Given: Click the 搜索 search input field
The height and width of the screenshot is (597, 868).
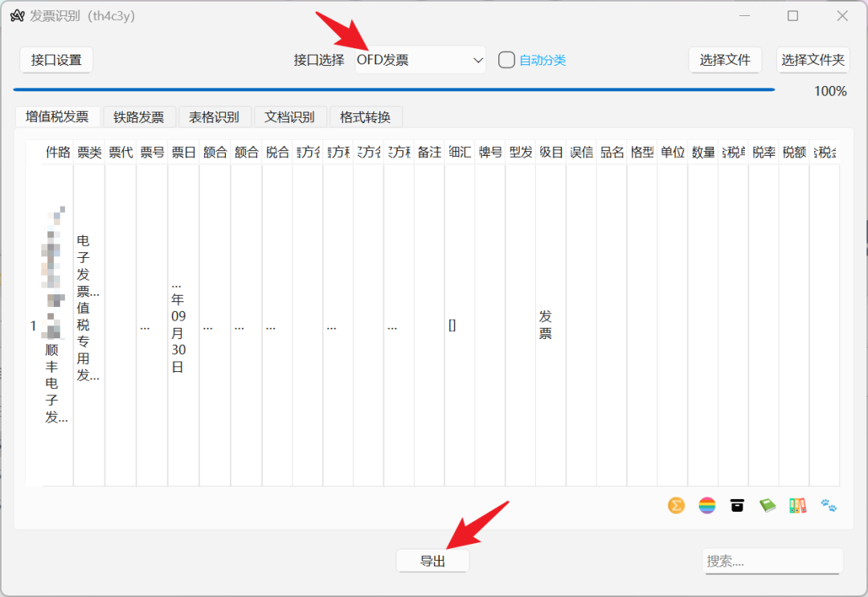Looking at the screenshot, I should coord(772,561).
